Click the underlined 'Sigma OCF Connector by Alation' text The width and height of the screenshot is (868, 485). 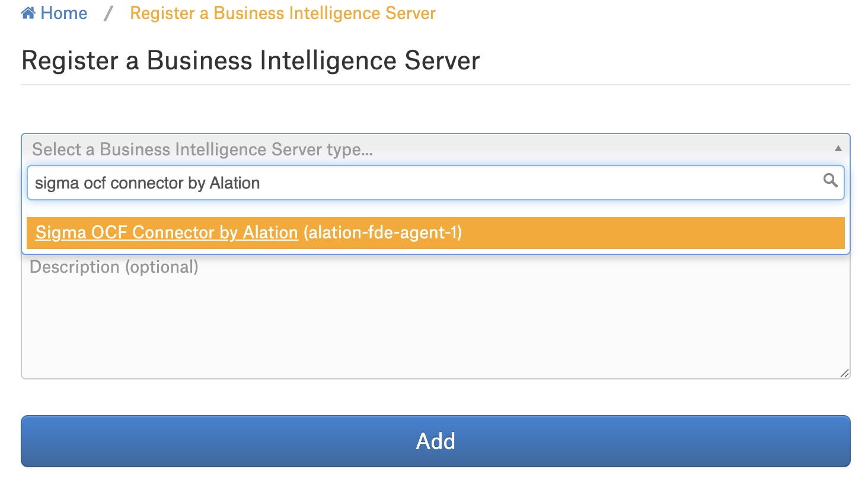pos(167,232)
